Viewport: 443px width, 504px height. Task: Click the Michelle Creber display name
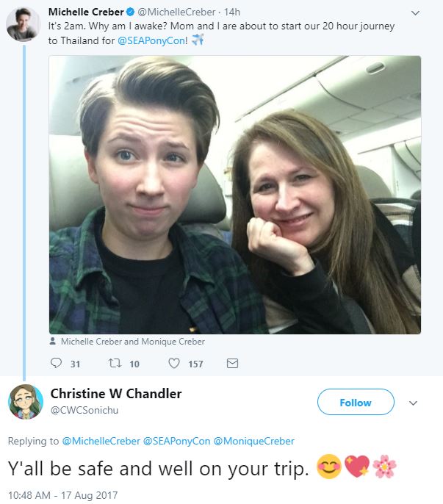pos(86,12)
